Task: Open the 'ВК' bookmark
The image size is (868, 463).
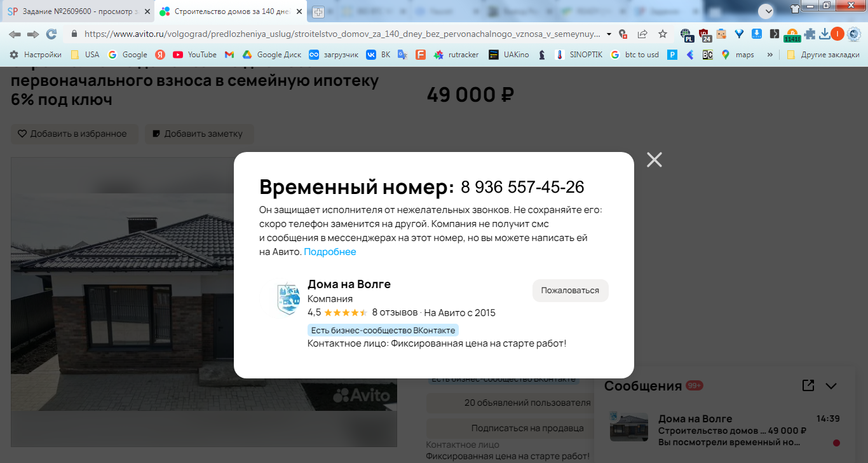Action: tap(378, 55)
